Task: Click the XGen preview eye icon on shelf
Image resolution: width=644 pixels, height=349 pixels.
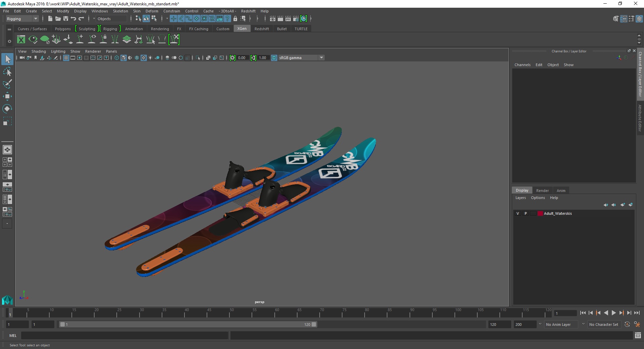Action: (33, 40)
